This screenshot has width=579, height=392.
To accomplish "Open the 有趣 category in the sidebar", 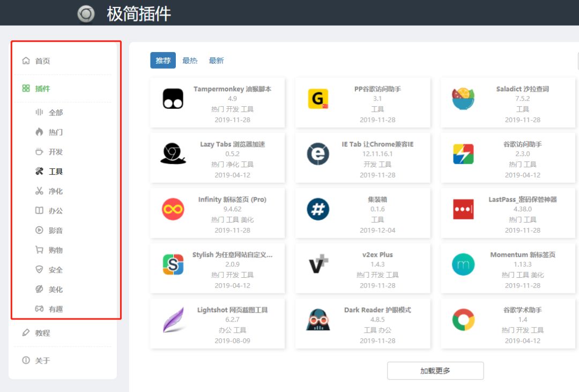I will point(49,309).
